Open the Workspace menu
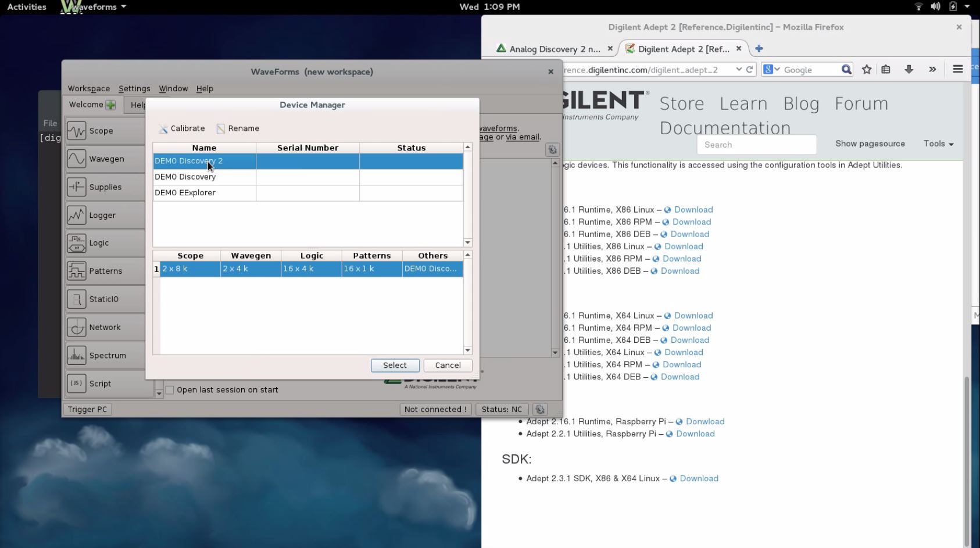980x548 pixels. [x=88, y=88]
